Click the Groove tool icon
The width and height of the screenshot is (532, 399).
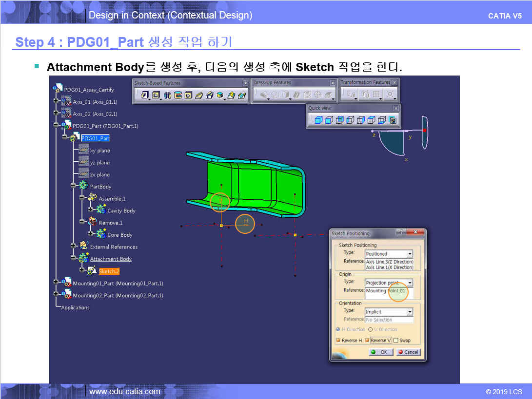click(x=177, y=95)
